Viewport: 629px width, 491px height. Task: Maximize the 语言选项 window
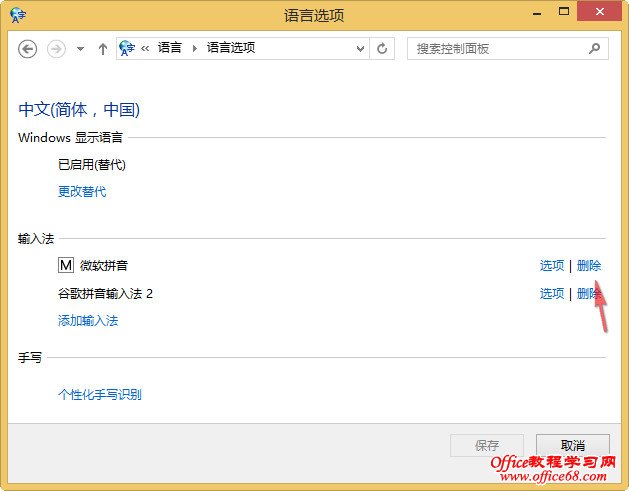[x=564, y=12]
